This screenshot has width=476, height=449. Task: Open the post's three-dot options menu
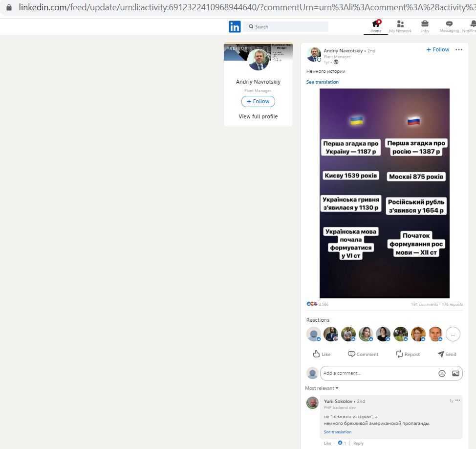pos(459,49)
